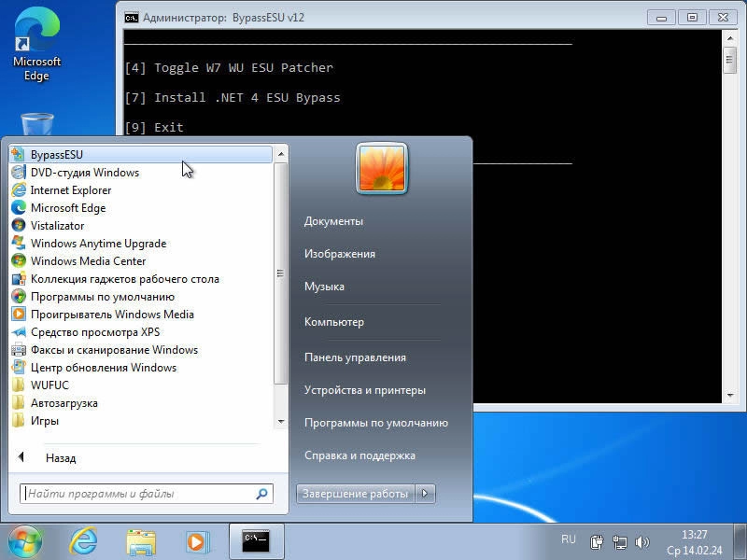Click the Завершение работы button
This screenshot has height=560, width=747.
pyautogui.click(x=355, y=494)
